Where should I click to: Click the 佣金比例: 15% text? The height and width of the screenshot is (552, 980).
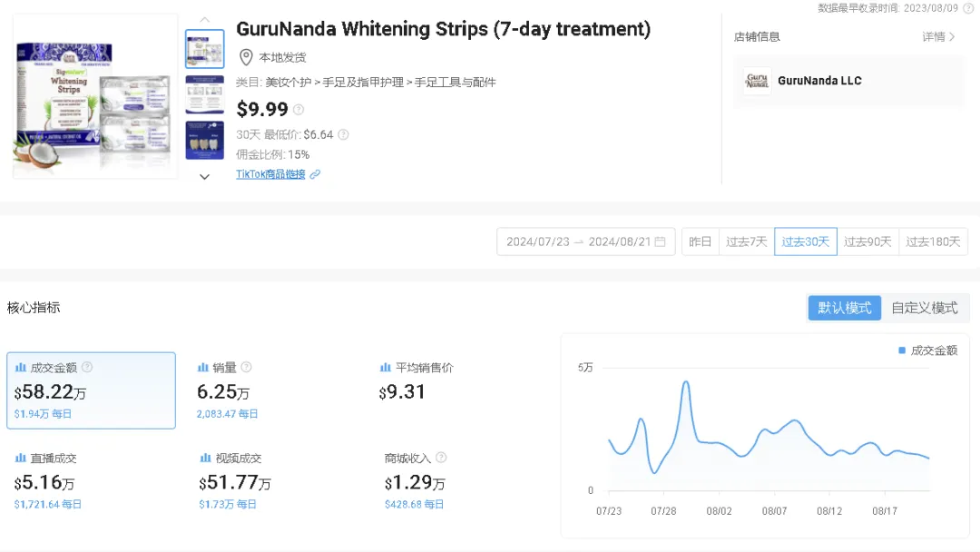272,154
